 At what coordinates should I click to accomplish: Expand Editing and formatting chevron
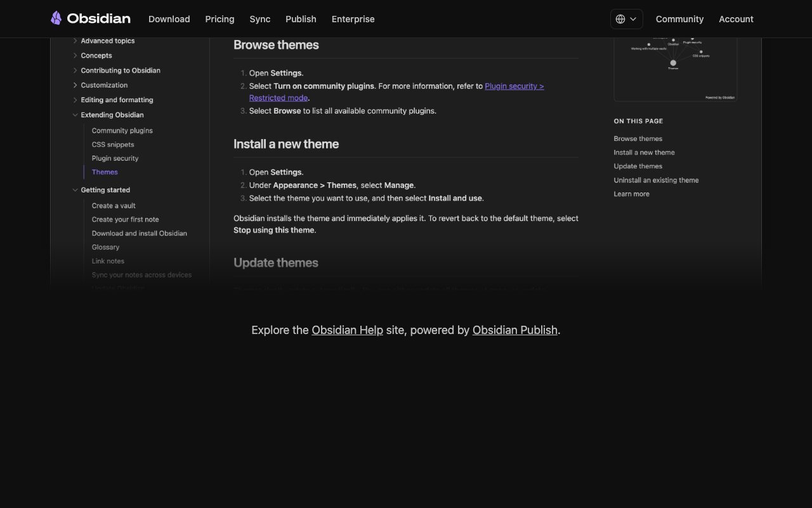click(75, 100)
